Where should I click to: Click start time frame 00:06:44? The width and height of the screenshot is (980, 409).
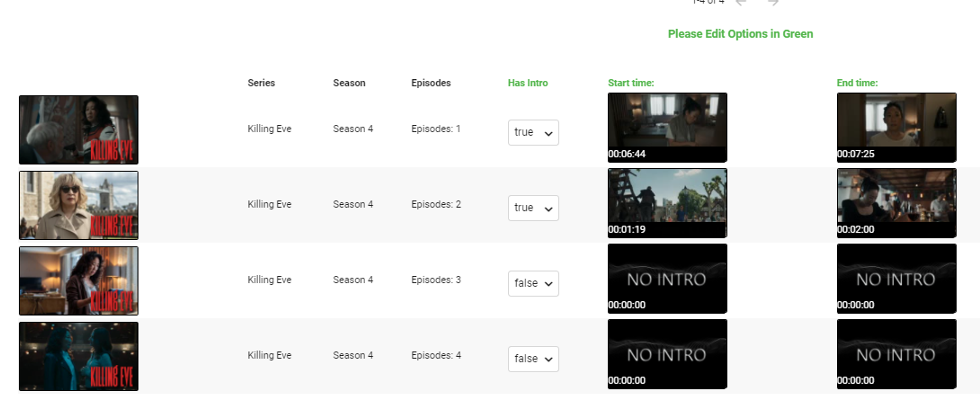[667, 128]
